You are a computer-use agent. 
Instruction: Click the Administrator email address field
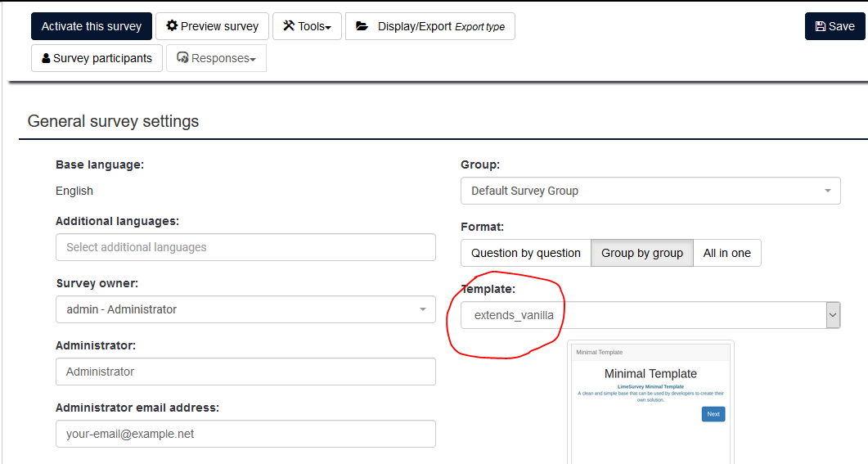click(x=245, y=434)
